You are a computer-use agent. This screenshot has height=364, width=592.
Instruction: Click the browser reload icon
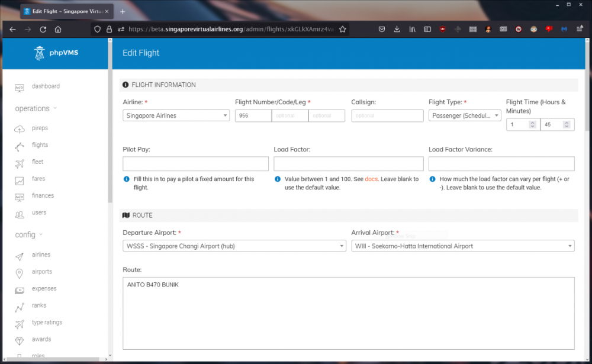(x=43, y=29)
